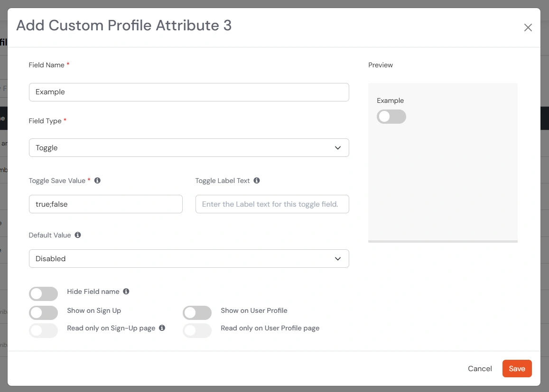Enable Show on User Profile
Image resolution: width=549 pixels, height=392 pixels.
[197, 312]
